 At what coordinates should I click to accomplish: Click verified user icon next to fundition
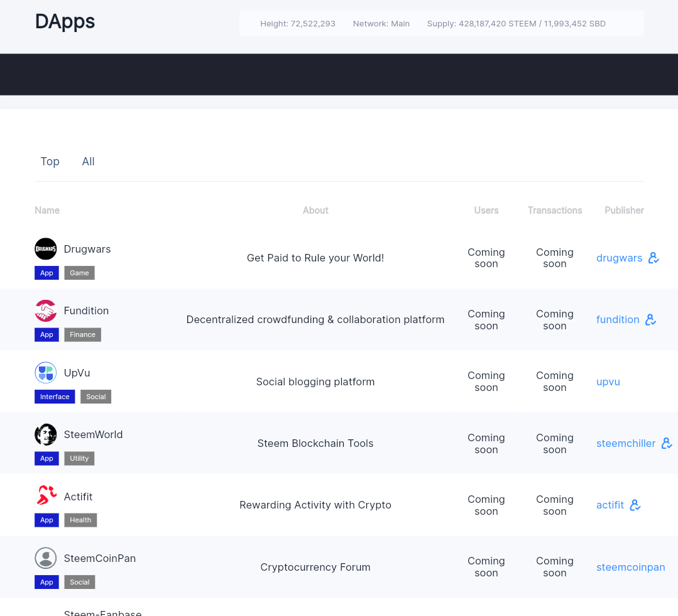click(x=650, y=320)
